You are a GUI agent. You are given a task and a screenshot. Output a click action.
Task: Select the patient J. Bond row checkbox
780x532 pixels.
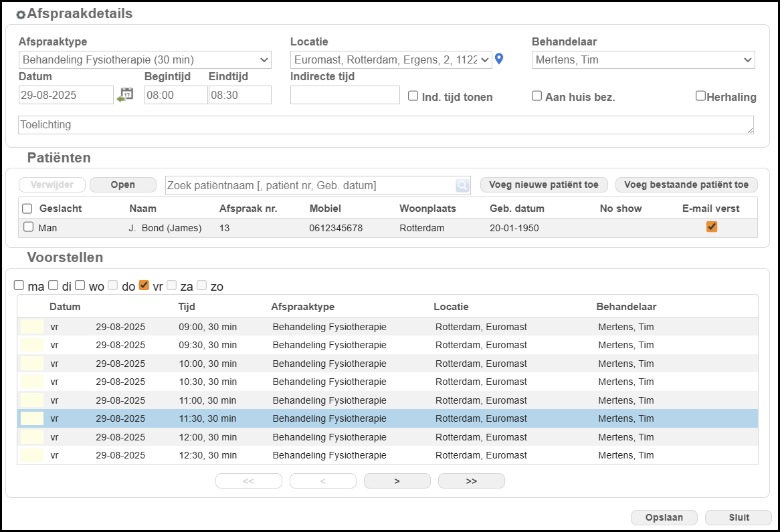tap(28, 227)
